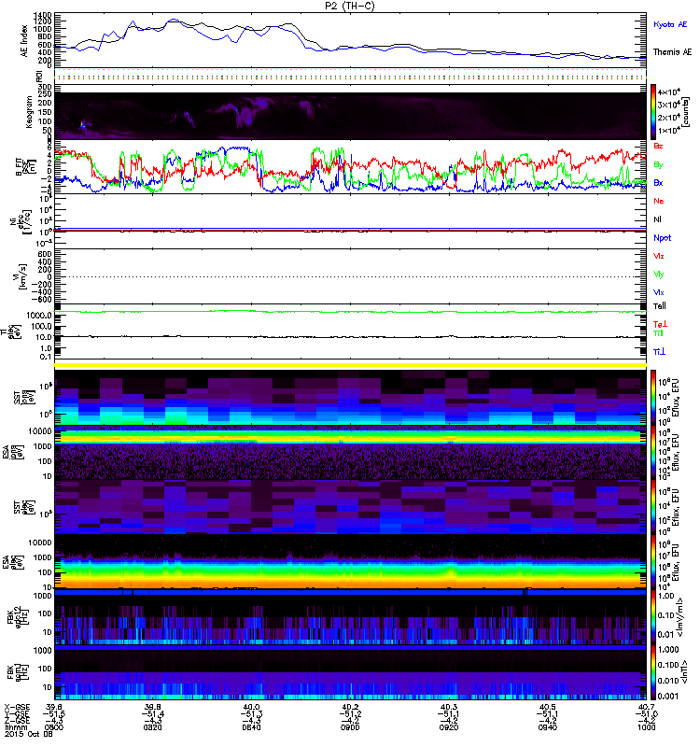Click the FBK '<|nT|>' color bar
Viewport: 700px width, 747px height.
click(x=653, y=672)
